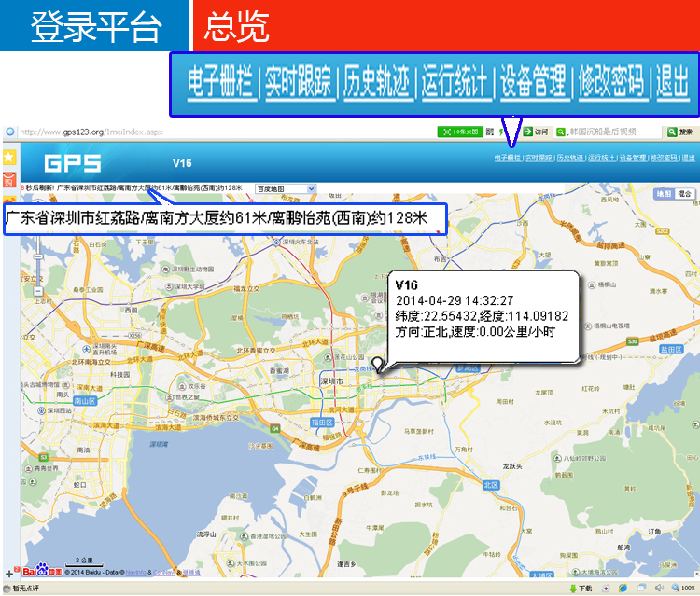Click the download arrow in status bar

(572, 589)
